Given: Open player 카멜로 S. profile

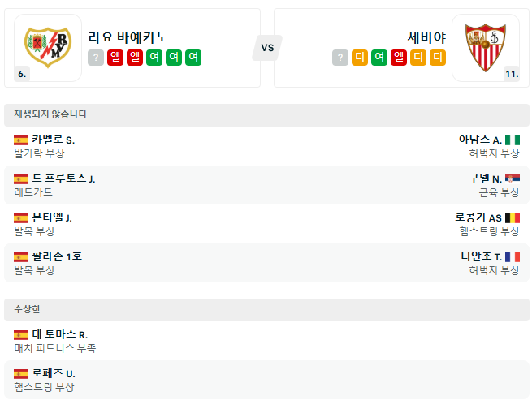Looking at the screenshot, I should click(x=54, y=140).
